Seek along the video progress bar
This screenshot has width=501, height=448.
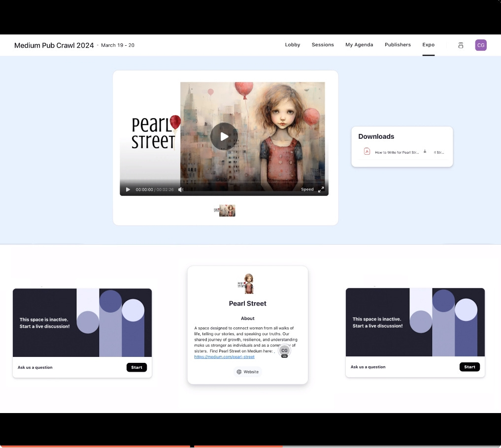point(224,182)
